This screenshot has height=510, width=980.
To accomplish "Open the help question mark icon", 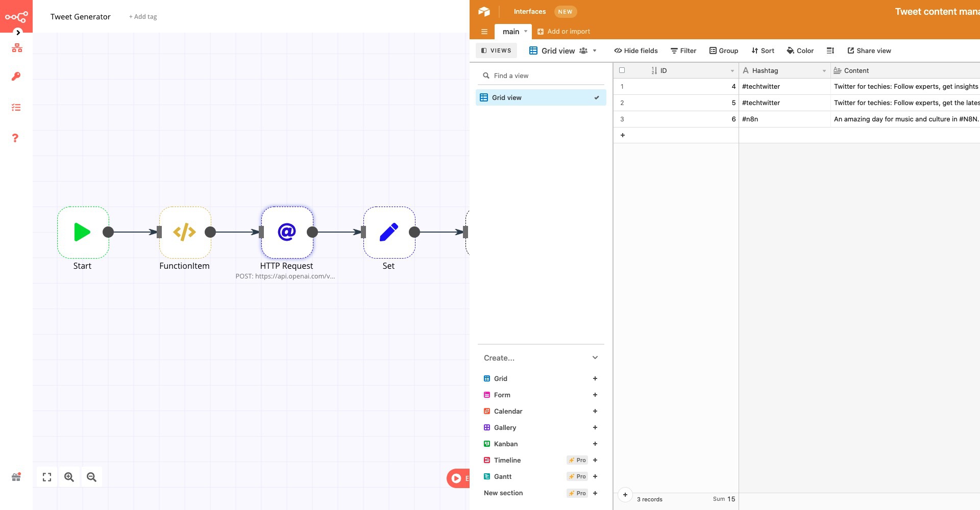I will click(x=15, y=138).
